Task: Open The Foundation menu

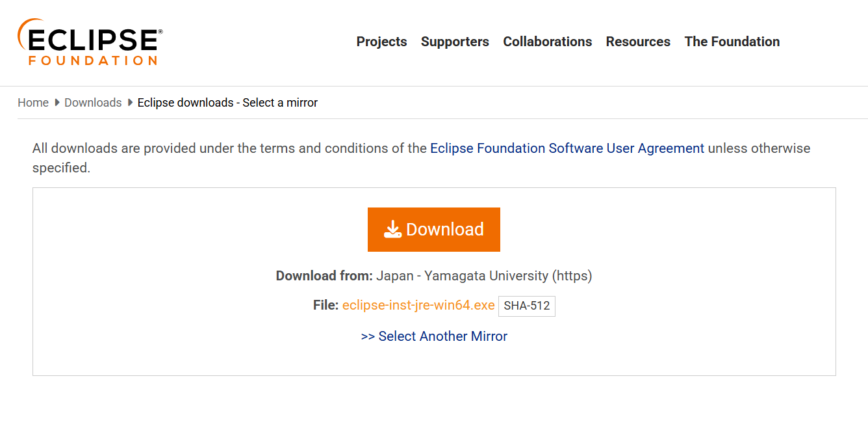Action: [732, 42]
